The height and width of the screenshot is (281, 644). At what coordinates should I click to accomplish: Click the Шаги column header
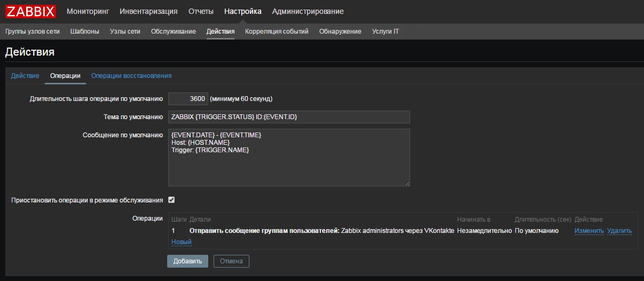click(179, 220)
